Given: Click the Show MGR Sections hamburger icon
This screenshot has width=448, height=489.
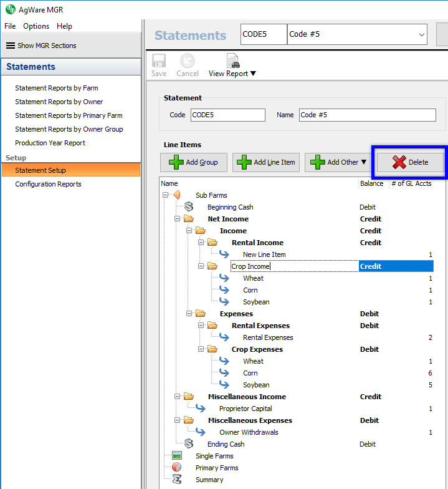Looking at the screenshot, I should pyautogui.click(x=11, y=46).
